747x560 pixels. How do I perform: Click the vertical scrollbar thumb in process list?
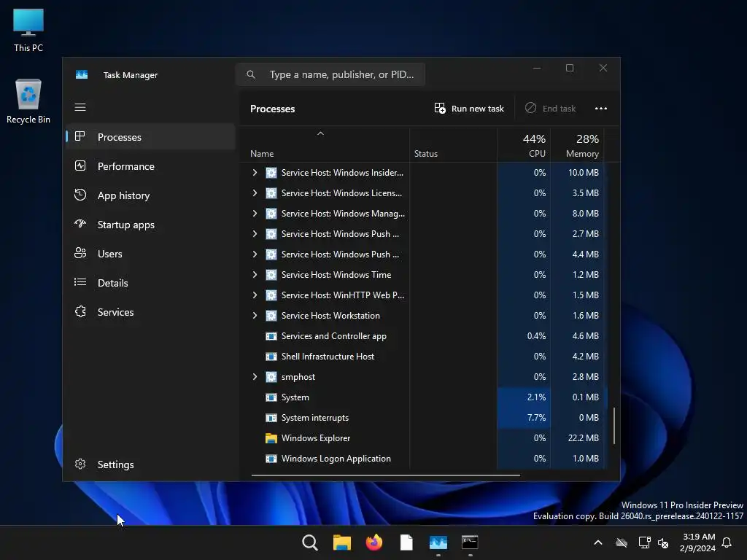[x=614, y=426]
